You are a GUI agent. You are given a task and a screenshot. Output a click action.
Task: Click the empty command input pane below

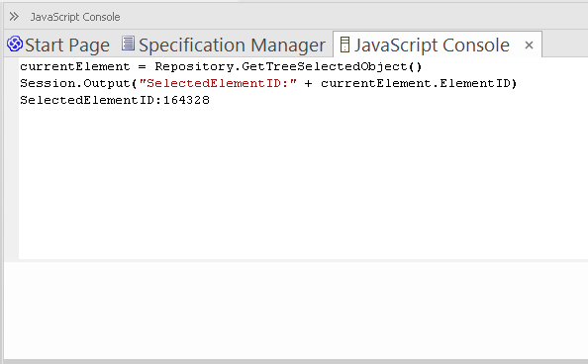tap(296, 311)
